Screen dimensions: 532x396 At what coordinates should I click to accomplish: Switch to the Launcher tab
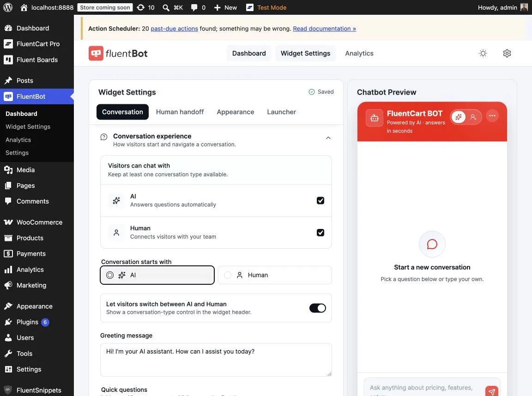[281, 112]
